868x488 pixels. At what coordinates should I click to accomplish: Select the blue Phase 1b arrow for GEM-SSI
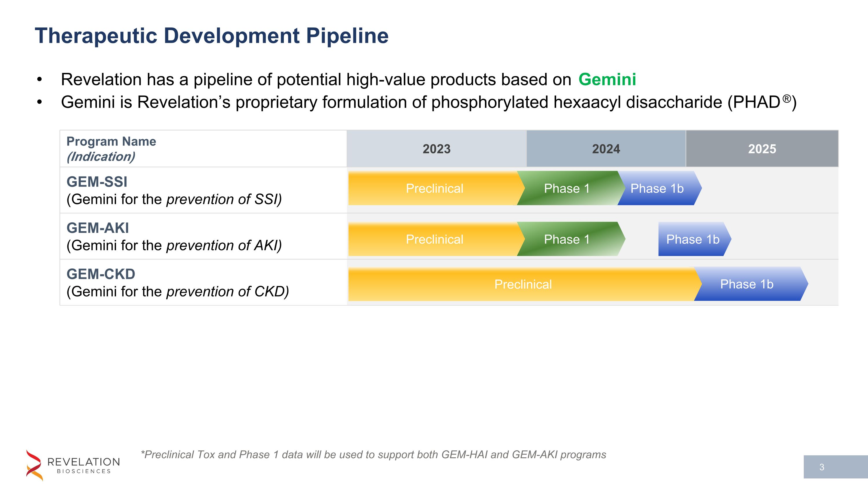click(x=657, y=189)
